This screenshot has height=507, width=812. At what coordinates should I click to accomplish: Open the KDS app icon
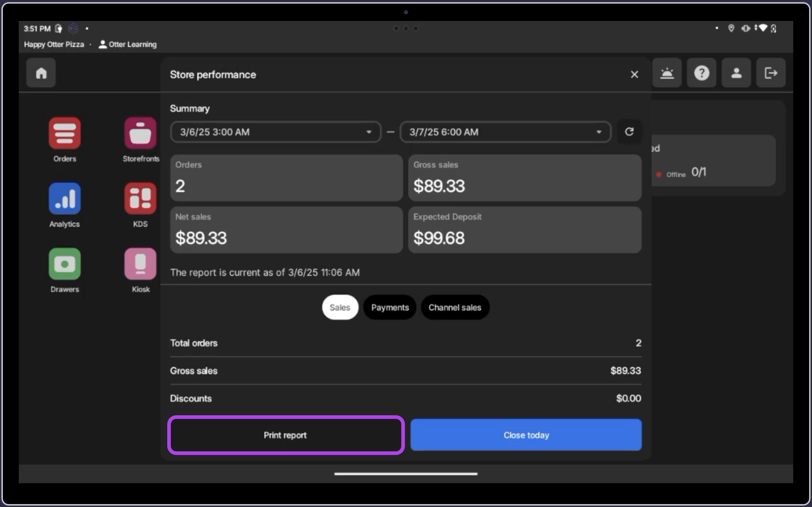140,199
